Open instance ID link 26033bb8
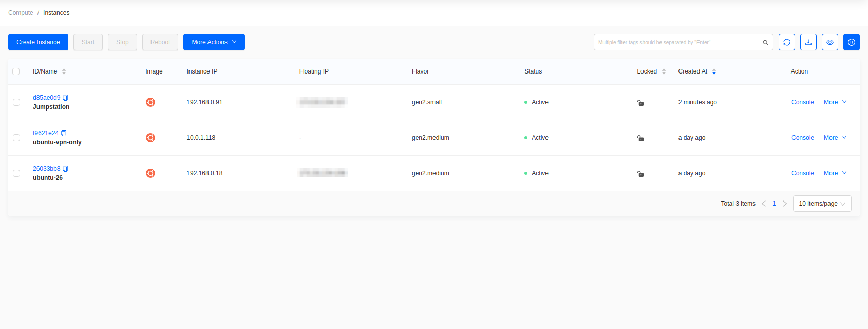The image size is (868, 329). click(x=47, y=169)
